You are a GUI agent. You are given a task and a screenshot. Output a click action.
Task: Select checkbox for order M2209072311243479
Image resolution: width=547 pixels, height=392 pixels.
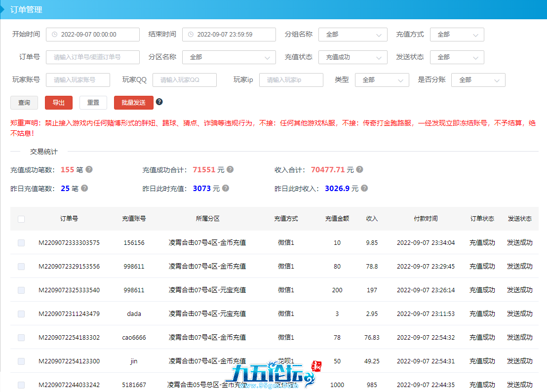point(21,314)
